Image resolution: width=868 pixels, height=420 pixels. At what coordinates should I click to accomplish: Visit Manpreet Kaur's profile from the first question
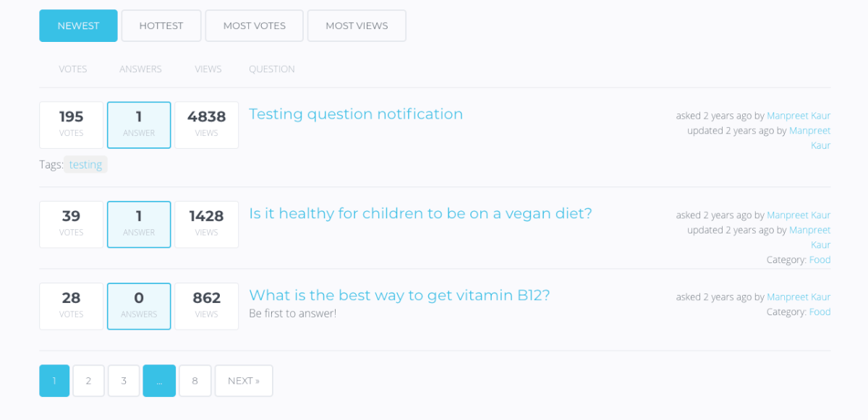(798, 115)
